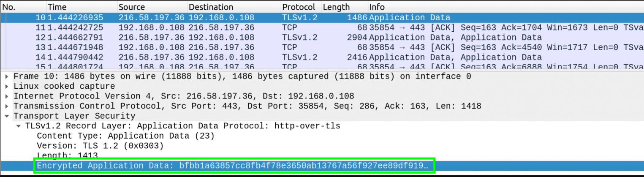Collapse the TLSv1.2 Record Layer subtree
Image resolution: width=644 pixels, height=177 pixels.
tap(19, 126)
